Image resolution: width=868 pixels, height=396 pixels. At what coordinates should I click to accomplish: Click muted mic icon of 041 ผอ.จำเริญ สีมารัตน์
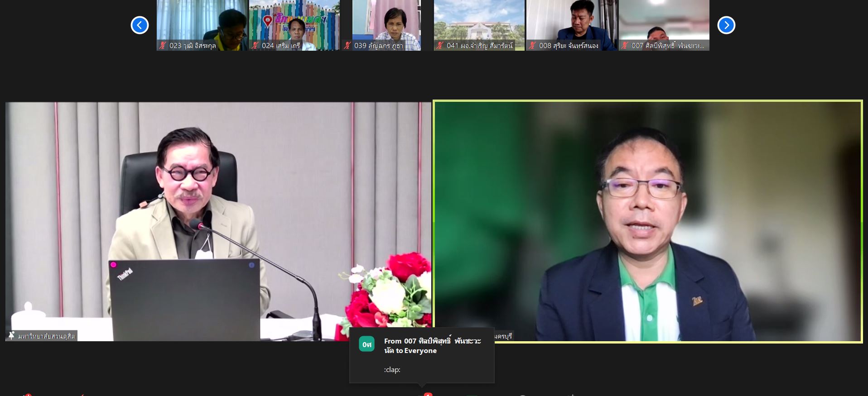pos(440,45)
